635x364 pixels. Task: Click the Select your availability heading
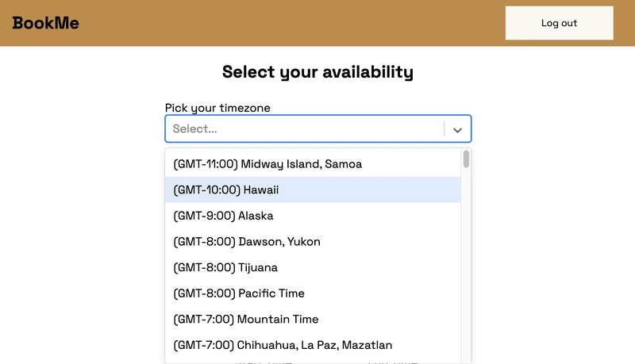pos(317,72)
